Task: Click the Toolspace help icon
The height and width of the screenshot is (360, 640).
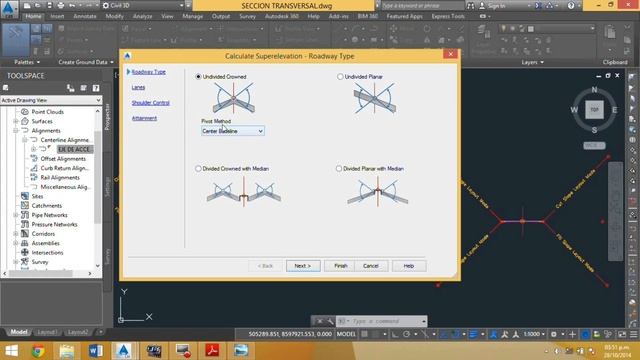Action: point(96,88)
